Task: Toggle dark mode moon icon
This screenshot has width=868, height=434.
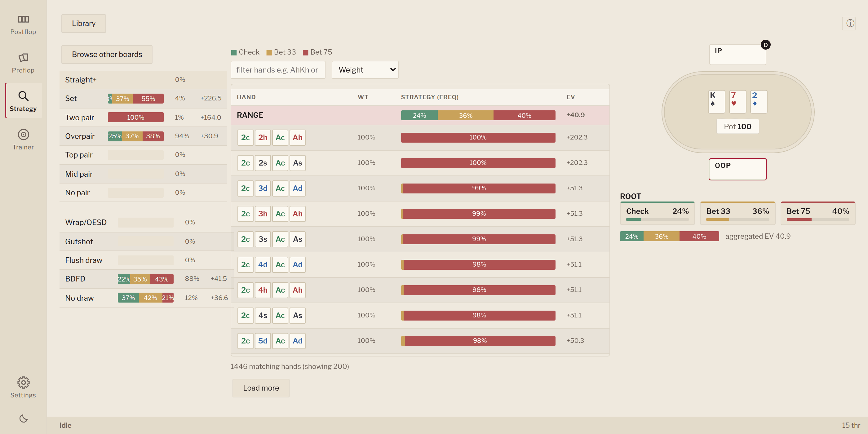Action: [23, 418]
